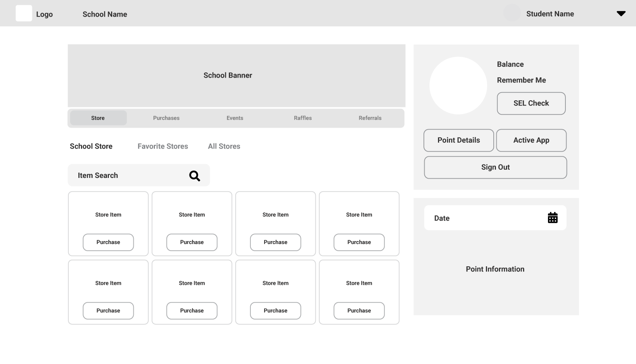636x364 pixels.
Task: Purchase the first Store Item in the top row
Action: pyautogui.click(x=108, y=242)
